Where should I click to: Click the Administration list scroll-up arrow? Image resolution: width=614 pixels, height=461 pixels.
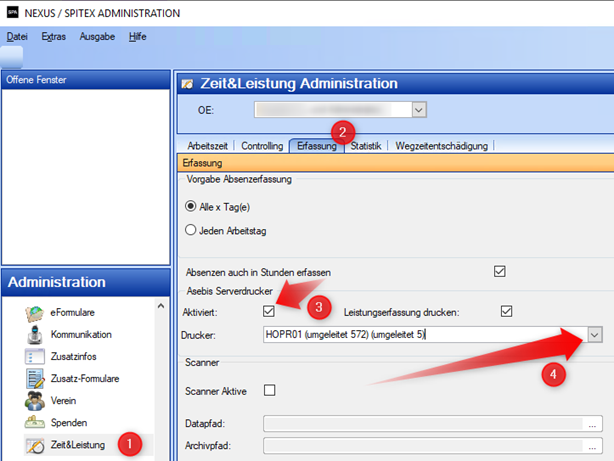pos(161,306)
